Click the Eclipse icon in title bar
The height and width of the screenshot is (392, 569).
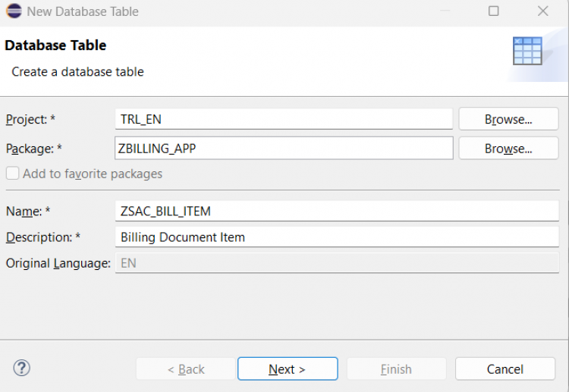click(x=14, y=11)
